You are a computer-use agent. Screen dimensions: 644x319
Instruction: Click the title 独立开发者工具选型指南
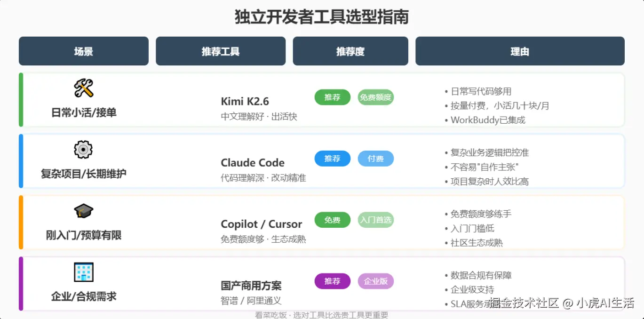pyautogui.click(x=322, y=17)
